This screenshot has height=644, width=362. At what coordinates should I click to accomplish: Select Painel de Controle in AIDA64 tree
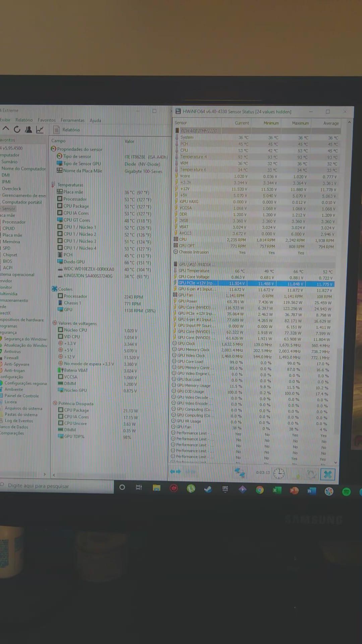22,396
